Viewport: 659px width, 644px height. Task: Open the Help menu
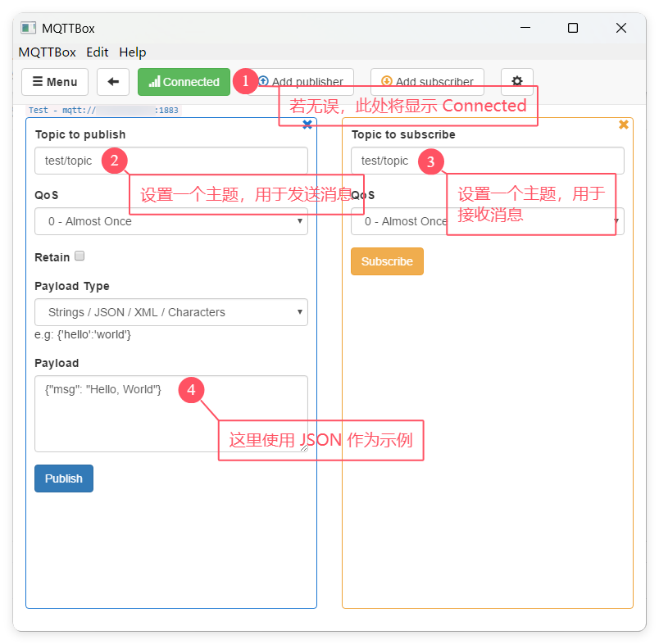(132, 52)
